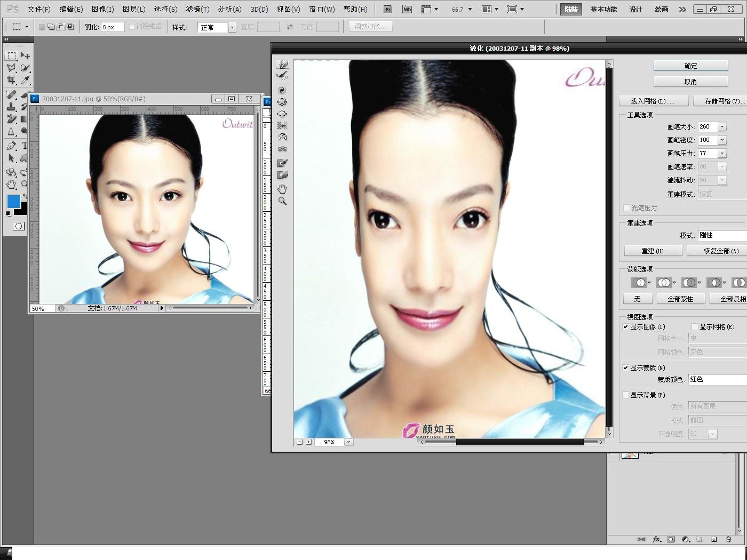Uncheck the 显示图像 checkbox
Viewport: 747px width, 560px height.
[x=625, y=327]
